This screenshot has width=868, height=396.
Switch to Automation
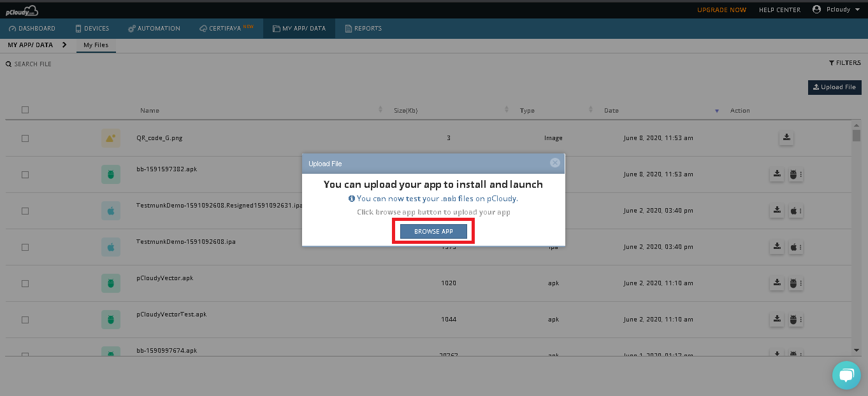coord(154,29)
